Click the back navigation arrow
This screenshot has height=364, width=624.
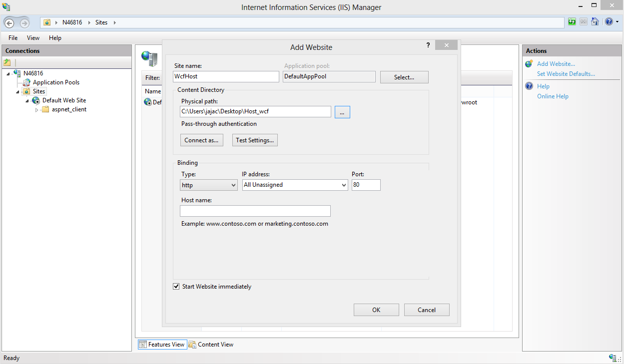coord(9,23)
